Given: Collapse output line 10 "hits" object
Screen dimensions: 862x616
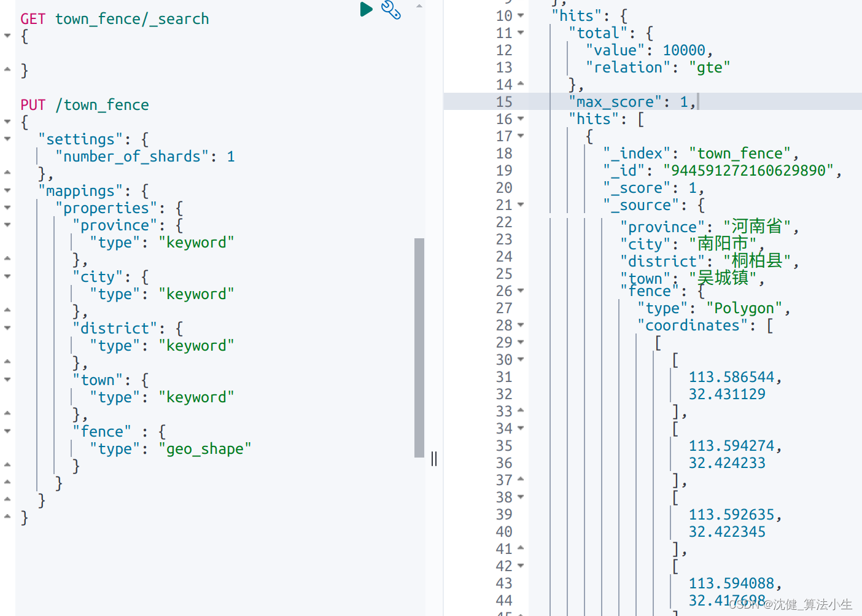Looking at the screenshot, I should pyautogui.click(x=521, y=16).
